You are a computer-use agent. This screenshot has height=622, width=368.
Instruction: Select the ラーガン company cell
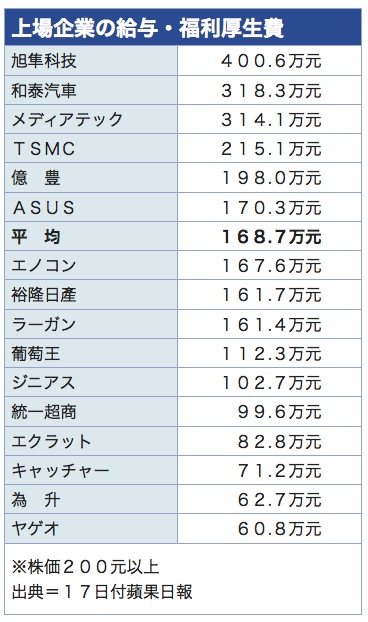(91, 324)
